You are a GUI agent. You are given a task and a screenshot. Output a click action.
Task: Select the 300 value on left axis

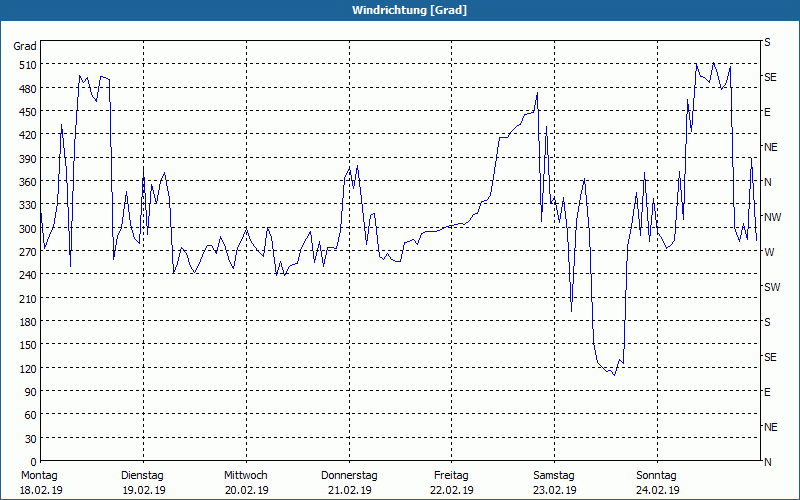[x=29, y=229]
